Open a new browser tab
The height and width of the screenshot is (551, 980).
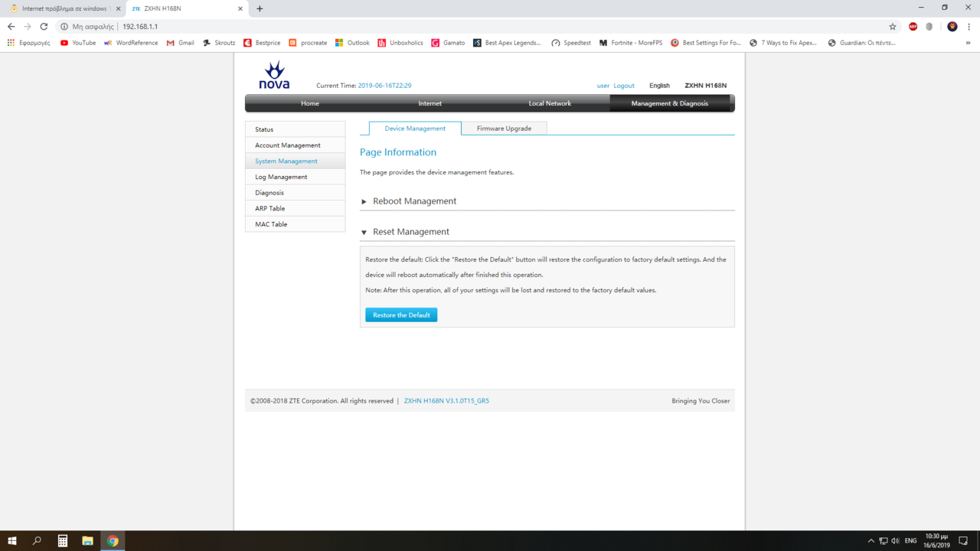tap(260, 8)
